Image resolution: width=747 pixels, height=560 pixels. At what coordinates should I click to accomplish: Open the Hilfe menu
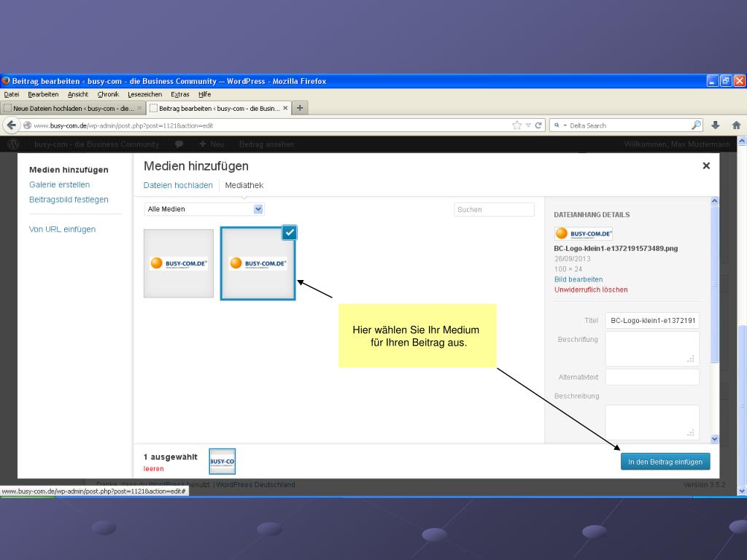pyautogui.click(x=205, y=94)
